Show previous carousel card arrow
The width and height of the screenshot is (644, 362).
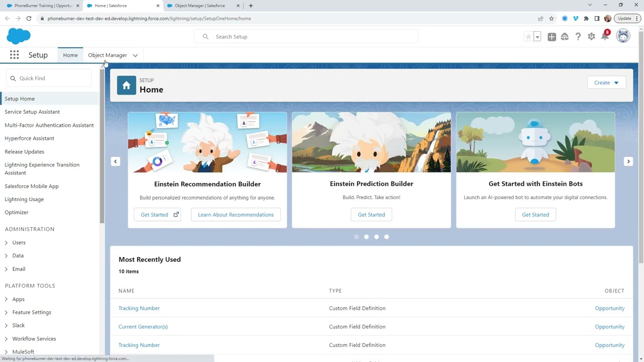[x=116, y=161]
